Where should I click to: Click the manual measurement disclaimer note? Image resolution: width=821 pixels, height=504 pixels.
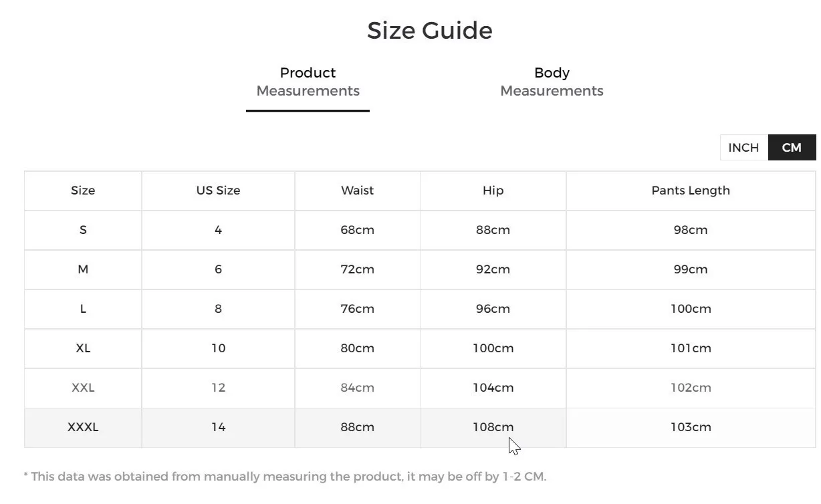(x=285, y=477)
